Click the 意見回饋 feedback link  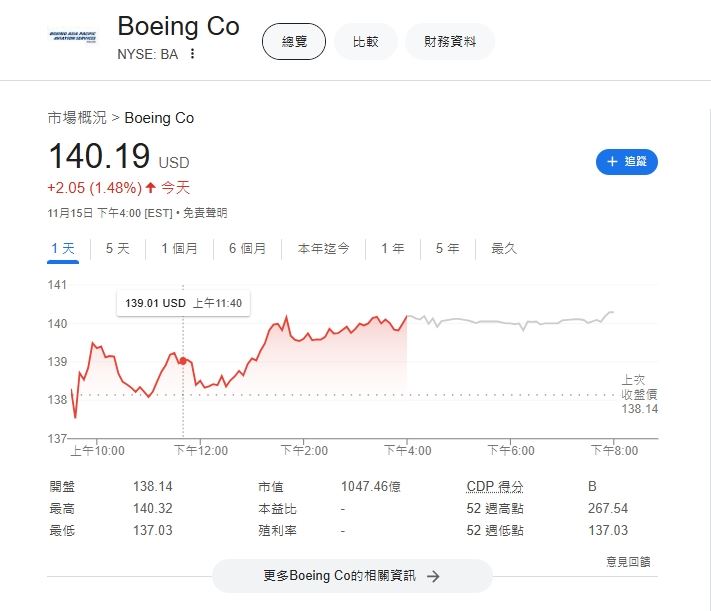[628, 562]
